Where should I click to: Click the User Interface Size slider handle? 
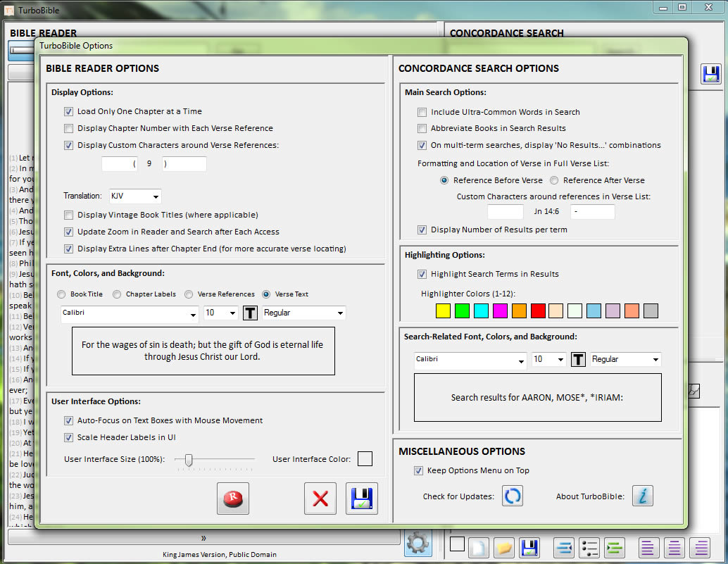189,460
